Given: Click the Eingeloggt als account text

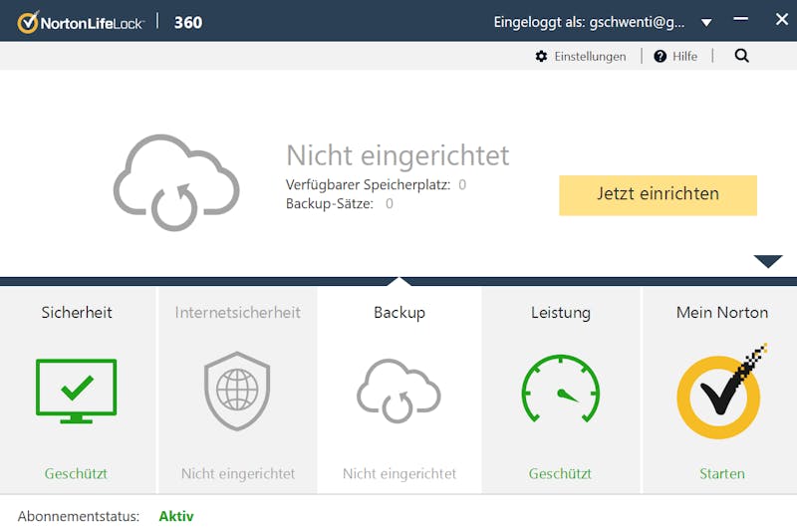Looking at the screenshot, I should tap(589, 22).
